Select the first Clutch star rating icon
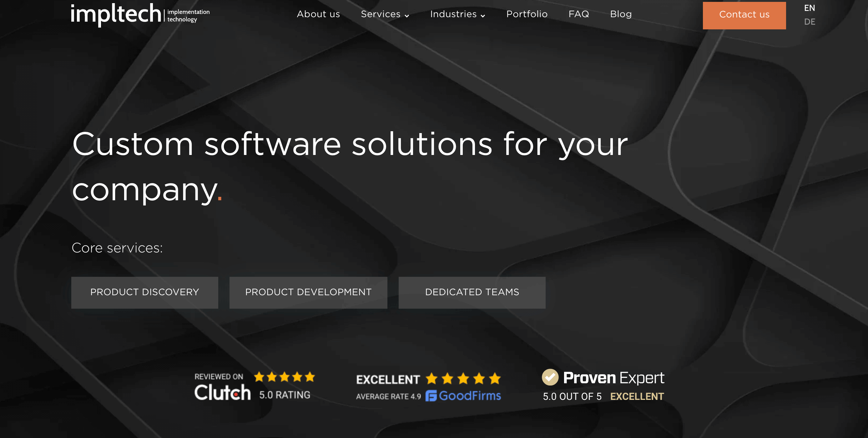The height and width of the screenshot is (438, 868). click(x=257, y=378)
